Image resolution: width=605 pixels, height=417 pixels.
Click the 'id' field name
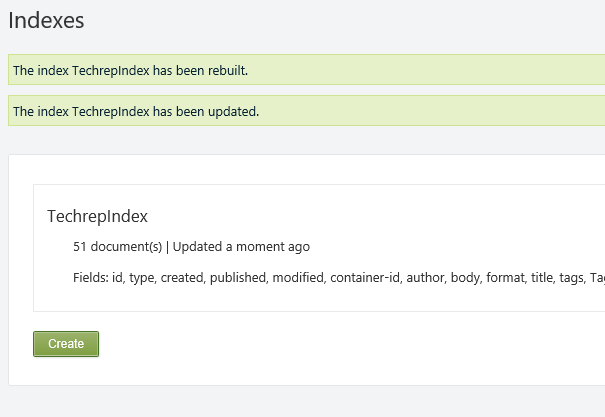117,277
